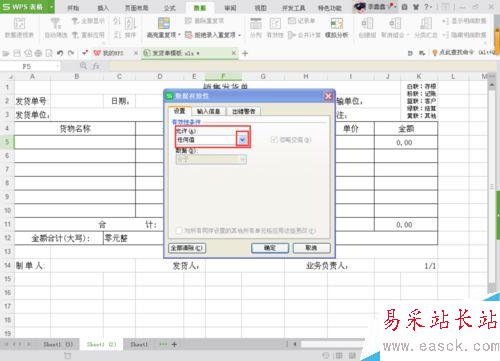The image size is (500, 361).
Task: Click the Save icon in quick toolbar
Action: pyautogui.click(x=17, y=53)
